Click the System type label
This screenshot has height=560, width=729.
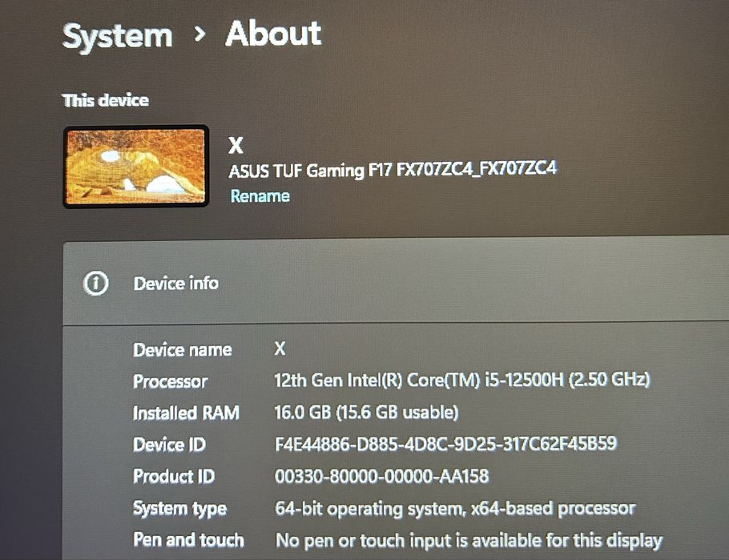pos(180,509)
